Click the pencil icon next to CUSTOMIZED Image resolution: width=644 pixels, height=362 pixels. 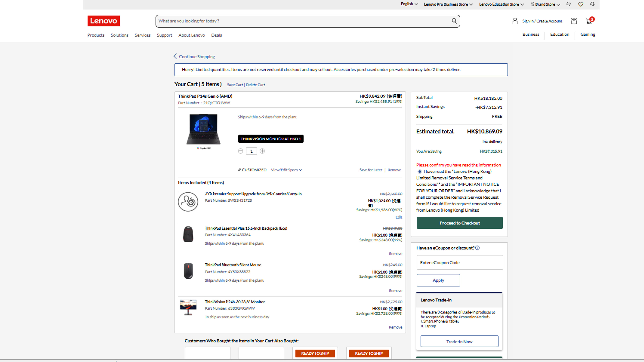click(239, 170)
